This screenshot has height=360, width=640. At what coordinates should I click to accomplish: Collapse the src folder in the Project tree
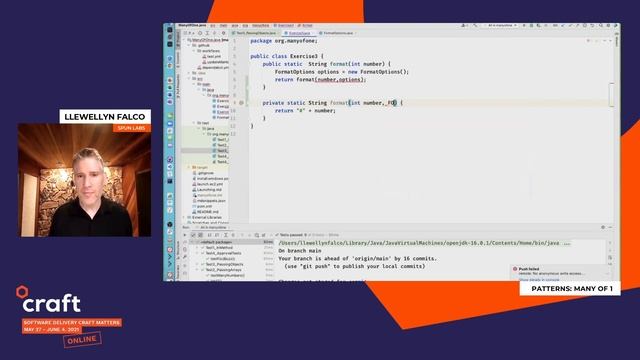pos(189,79)
